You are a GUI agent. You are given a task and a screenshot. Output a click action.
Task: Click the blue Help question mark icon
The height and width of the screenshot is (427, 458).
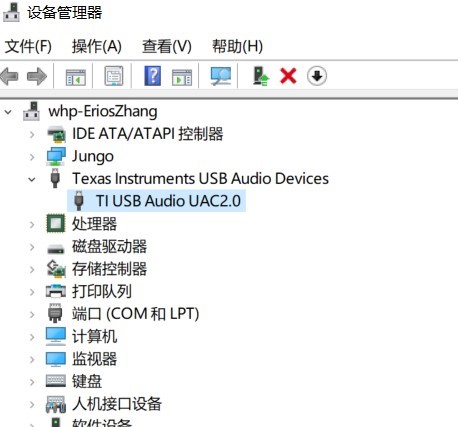[x=153, y=76]
